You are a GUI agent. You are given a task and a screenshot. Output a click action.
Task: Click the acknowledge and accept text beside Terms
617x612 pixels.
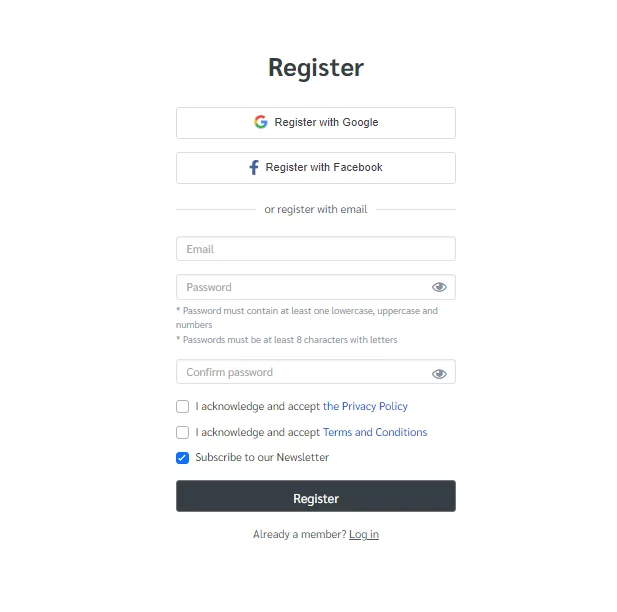(258, 432)
